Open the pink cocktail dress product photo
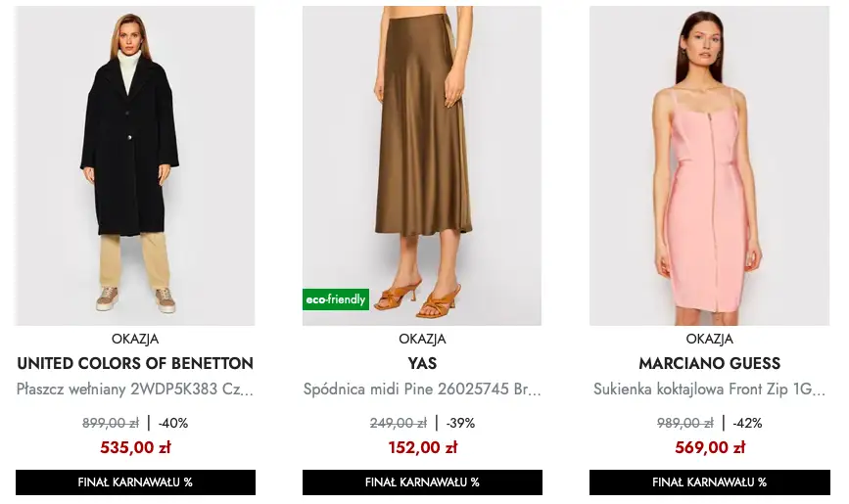The image size is (849, 504). (709, 166)
